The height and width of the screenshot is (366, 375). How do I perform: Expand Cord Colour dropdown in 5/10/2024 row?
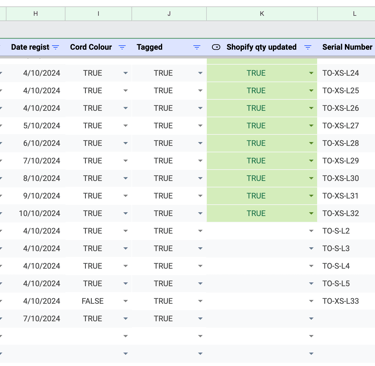pos(125,126)
